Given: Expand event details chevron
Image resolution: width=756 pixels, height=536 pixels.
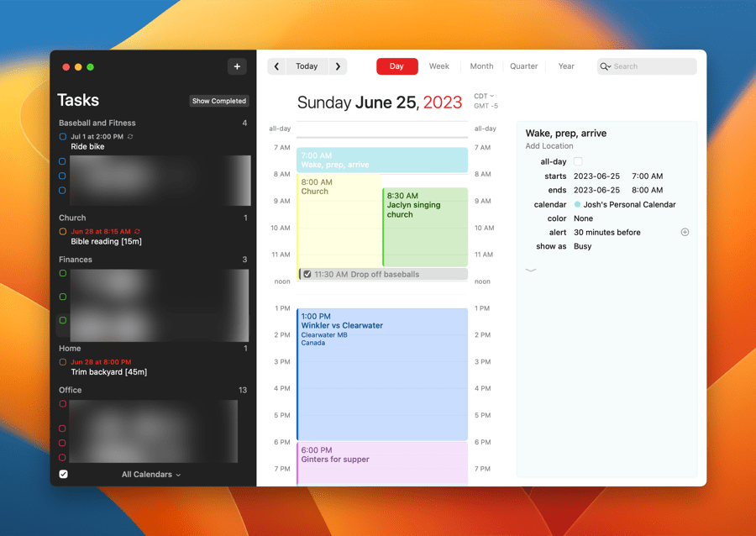Looking at the screenshot, I should (531, 270).
